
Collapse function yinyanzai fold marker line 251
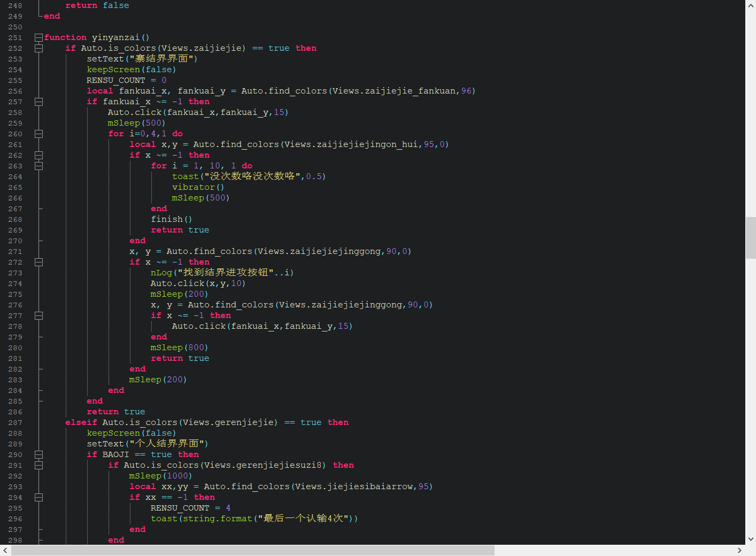(38, 37)
